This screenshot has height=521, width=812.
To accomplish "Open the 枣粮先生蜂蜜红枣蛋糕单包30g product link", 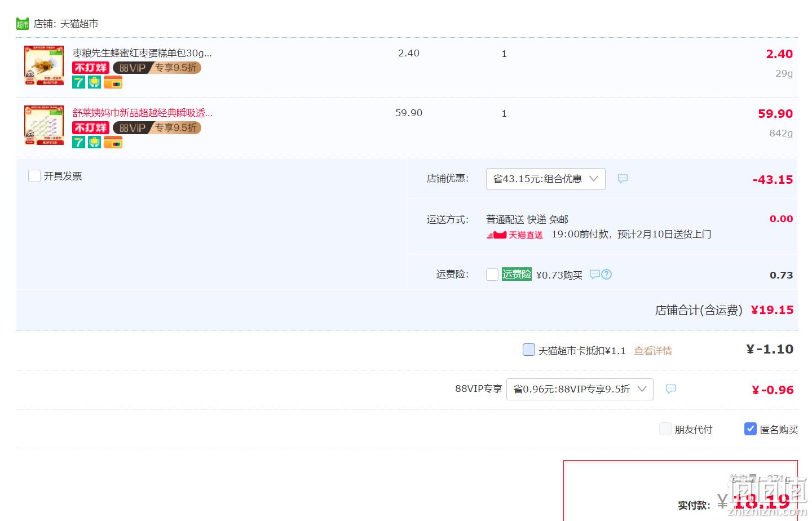I will coord(142,53).
